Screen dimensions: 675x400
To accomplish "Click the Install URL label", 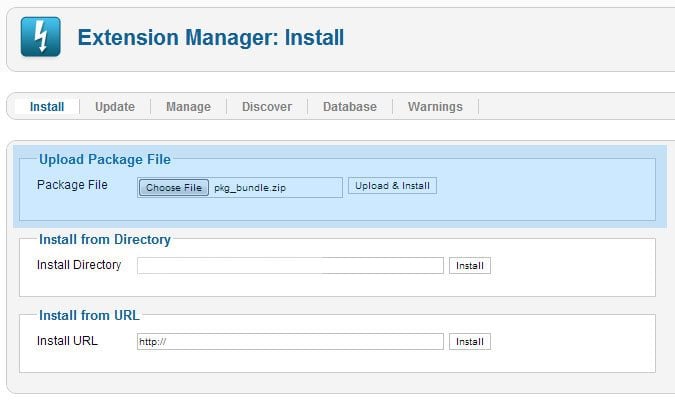I will click(68, 341).
